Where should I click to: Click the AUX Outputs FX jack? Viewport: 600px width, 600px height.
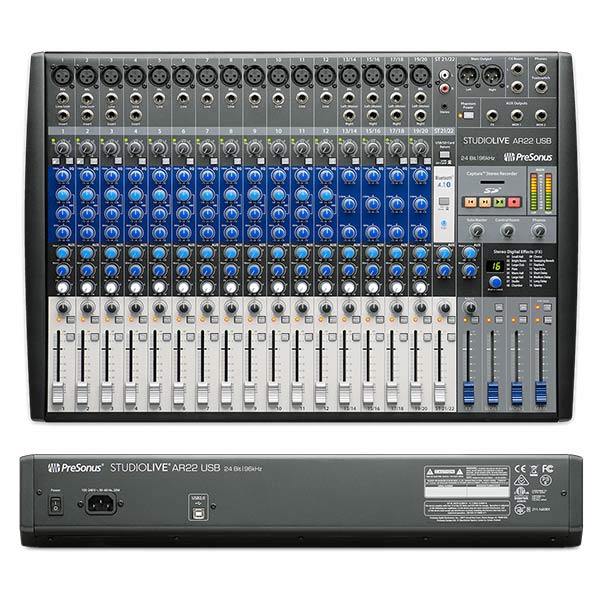(x=492, y=115)
